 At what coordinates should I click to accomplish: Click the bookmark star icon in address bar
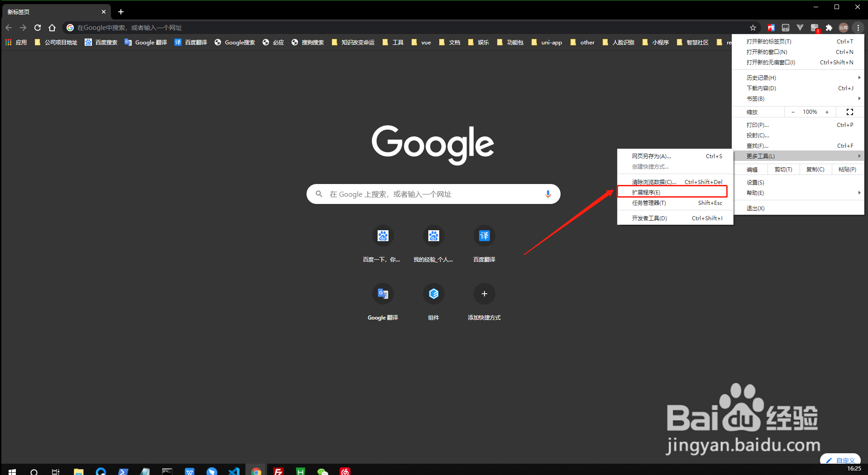pos(753,28)
